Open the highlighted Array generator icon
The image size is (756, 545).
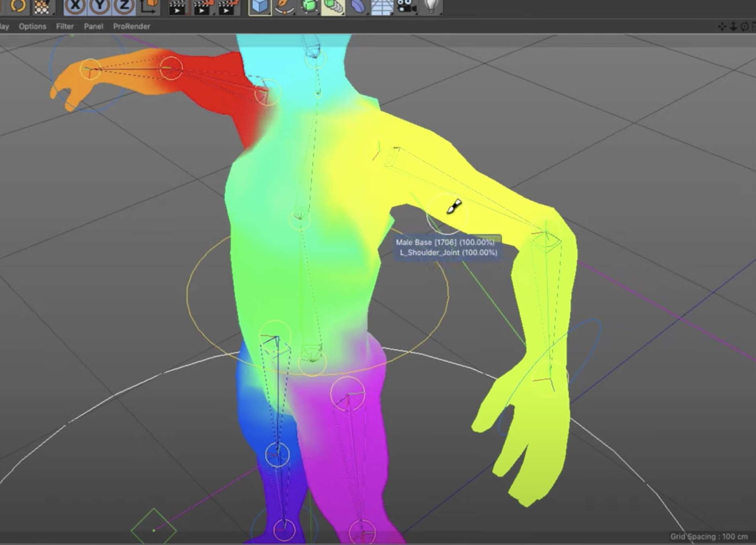click(x=333, y=7)
